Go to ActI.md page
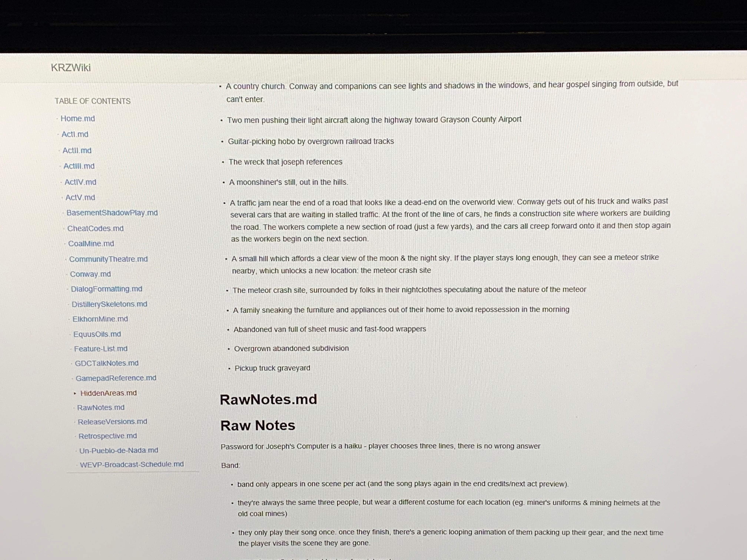747x560 pixels. (x=75, y=134)
